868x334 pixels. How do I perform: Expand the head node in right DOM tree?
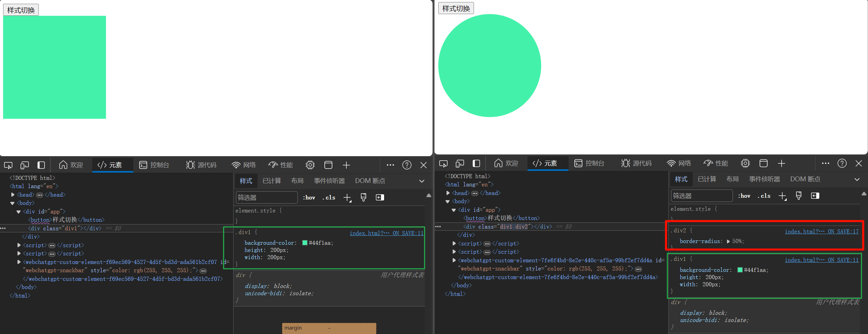(x=448, y=193)
